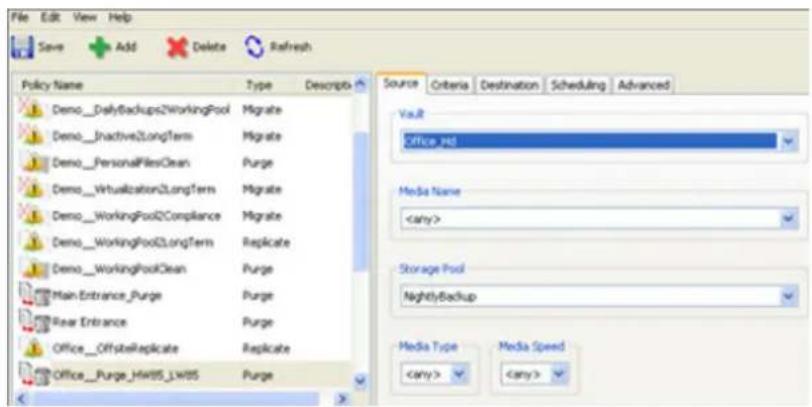This screenshot has height=407, width=812.
Task: Open the File menu
Action: pyautogui.click(x=19, y=17)
